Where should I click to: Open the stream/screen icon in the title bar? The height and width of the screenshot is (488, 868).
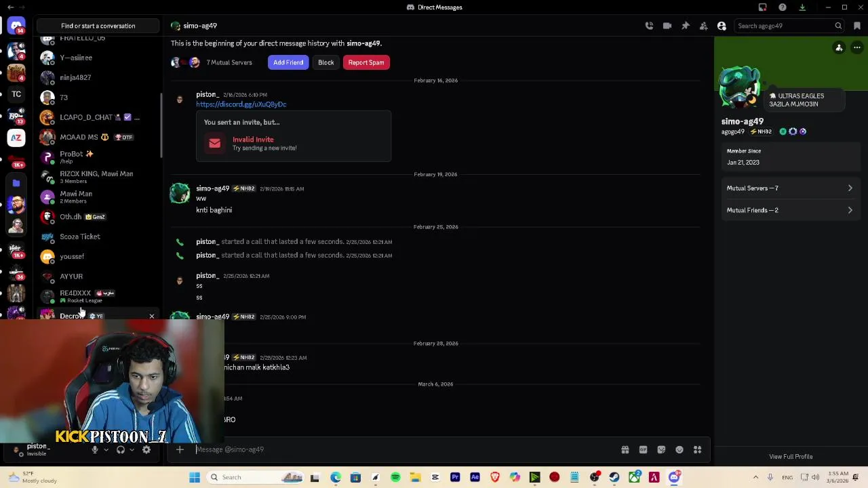pos(763,7)
